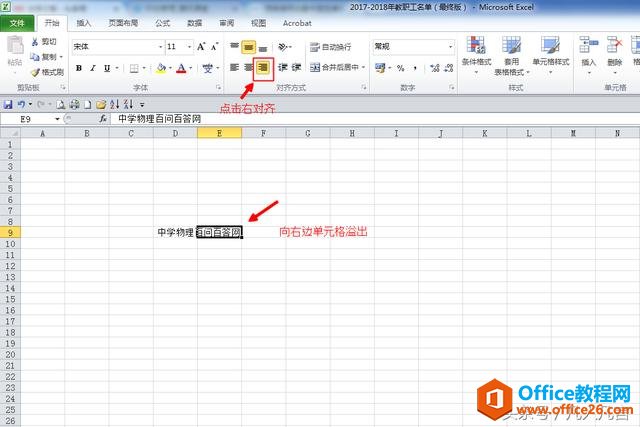Apply red font color A
The height and width of the screenshot is (427, 640).
[181, 68]
